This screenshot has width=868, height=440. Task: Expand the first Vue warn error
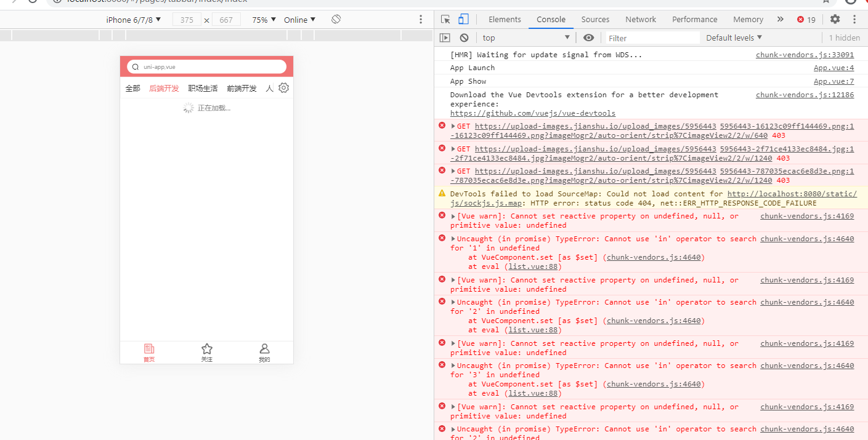point(453,217)
